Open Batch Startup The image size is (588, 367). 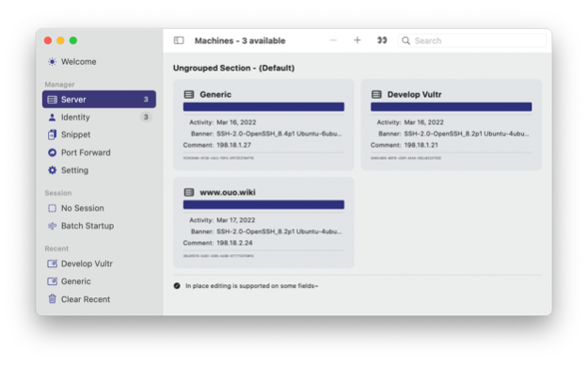pyautogui.click(x=99, y=226)
